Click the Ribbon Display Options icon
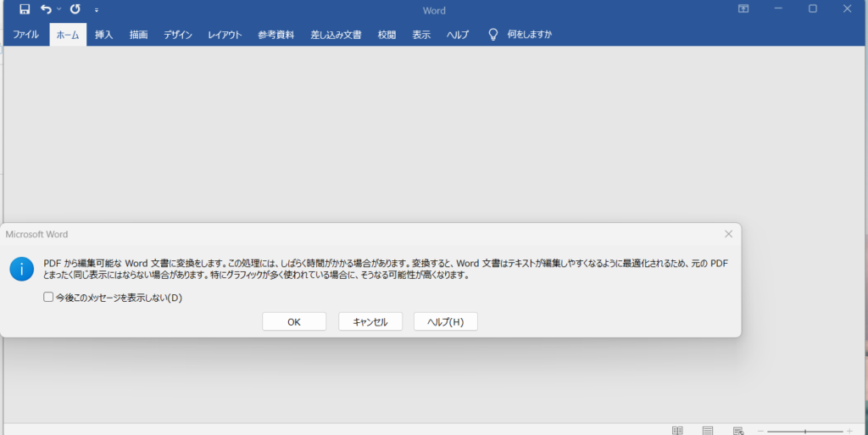868x435 pixels. tap(743, 8)
